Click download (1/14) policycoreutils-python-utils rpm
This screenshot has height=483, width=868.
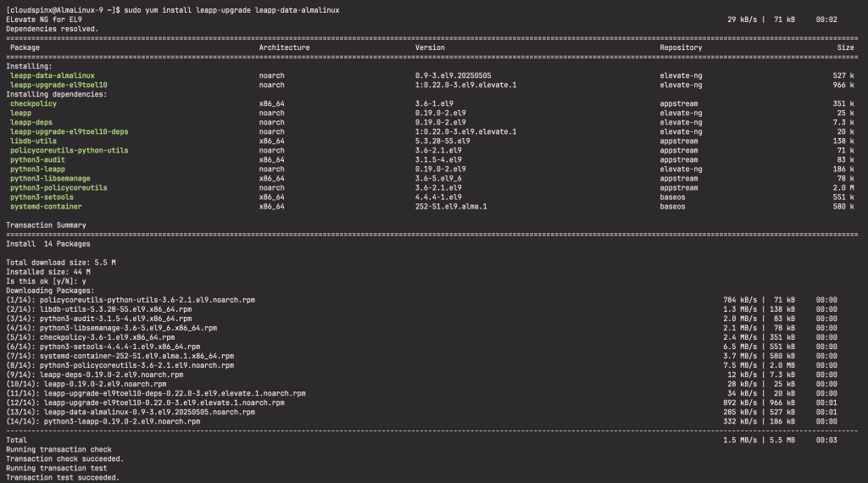131,301
